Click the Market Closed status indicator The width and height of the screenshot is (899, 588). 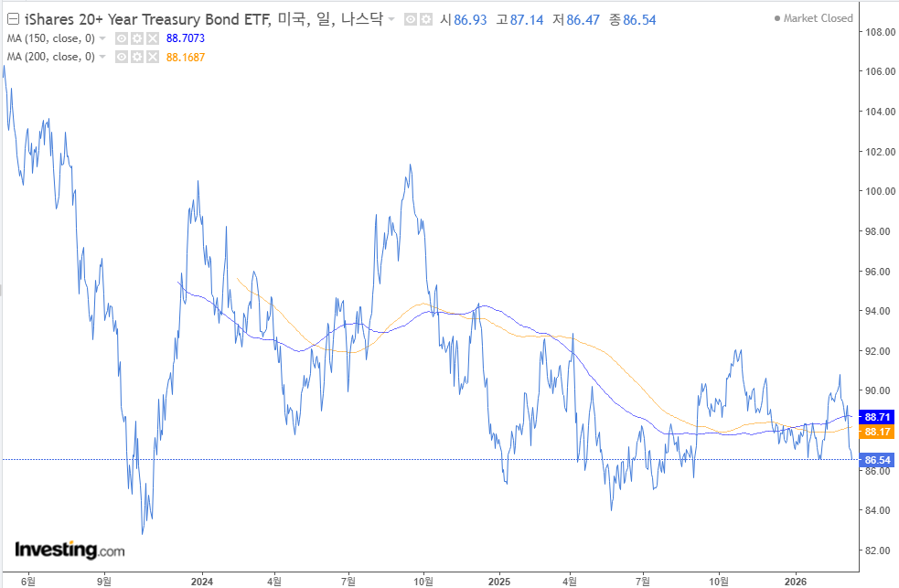814,18
